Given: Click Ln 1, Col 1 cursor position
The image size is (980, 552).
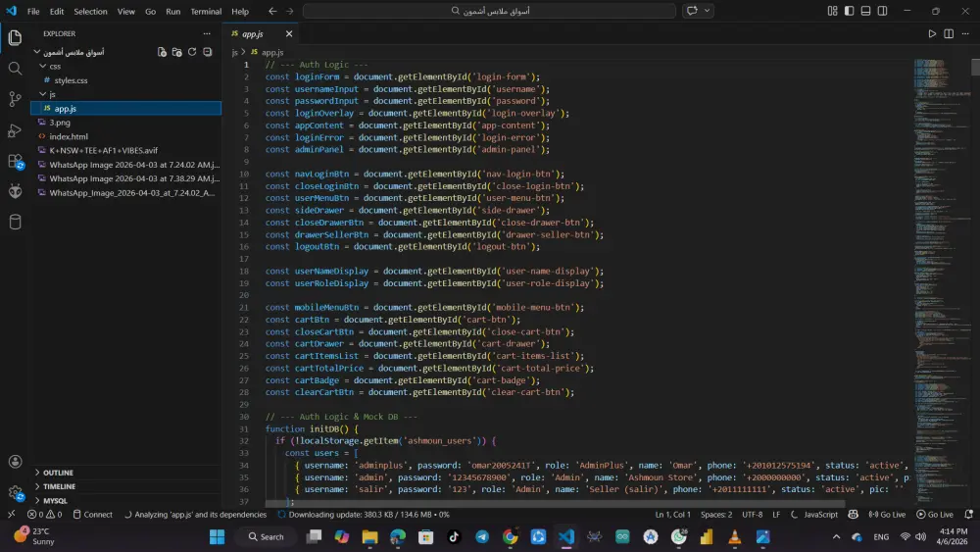Looking at the screenshot, I should [673, 515].
